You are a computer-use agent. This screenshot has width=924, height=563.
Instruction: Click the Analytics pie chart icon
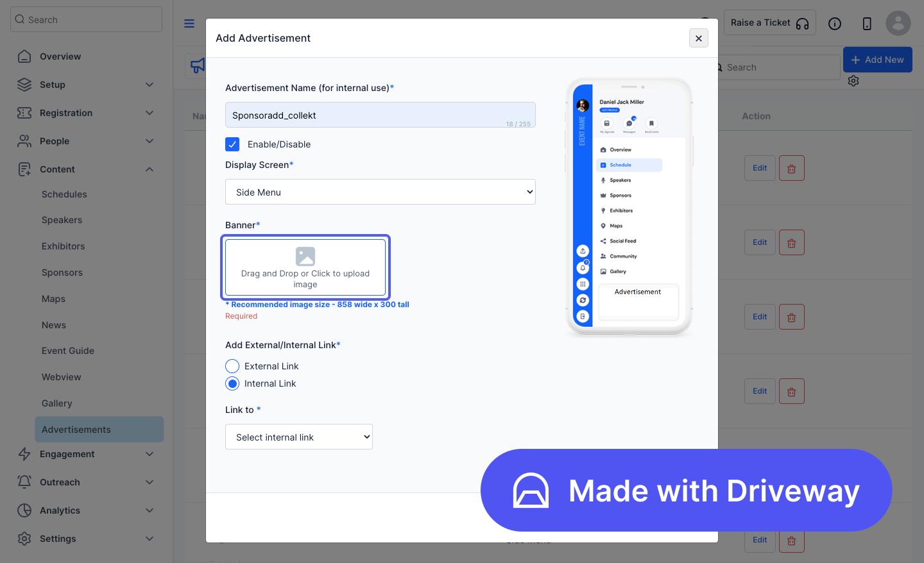pyautogui.click(x=24, y=510)
